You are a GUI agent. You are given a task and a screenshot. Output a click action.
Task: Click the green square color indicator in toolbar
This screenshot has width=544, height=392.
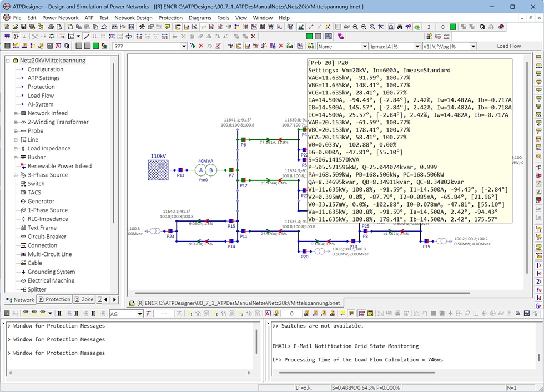pos(453,27)
